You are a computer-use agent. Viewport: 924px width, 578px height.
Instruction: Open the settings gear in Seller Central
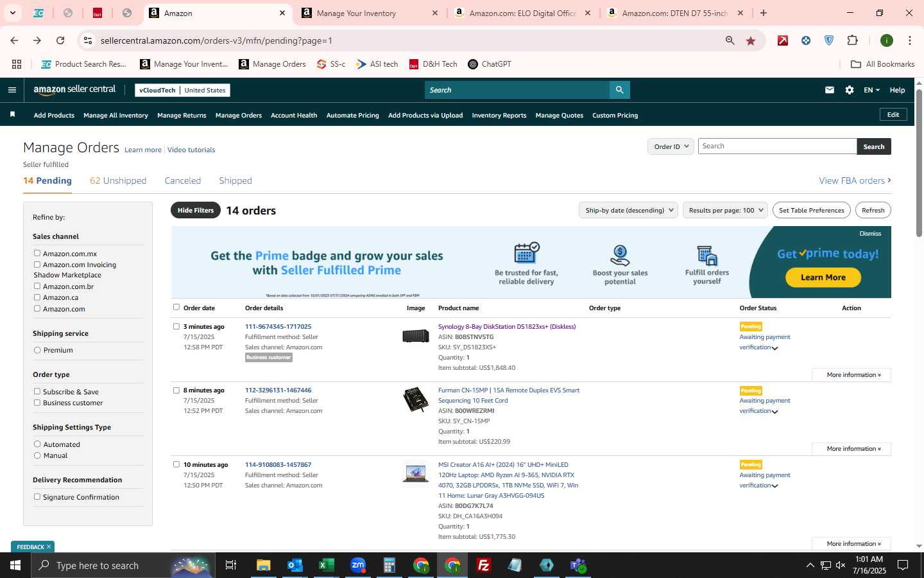850,90
